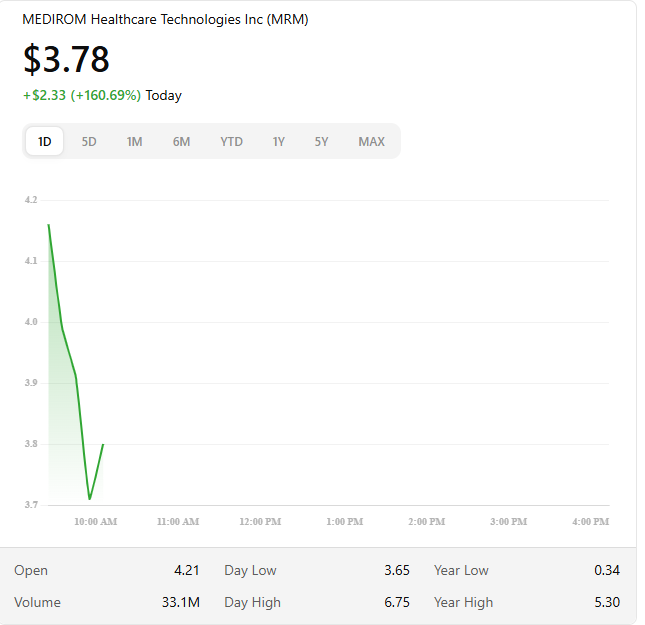The width and height of the screenshot is (645, 625).
Task: Click the Open value 4.21
Action: pyautogui.click(x=187, y=570)
